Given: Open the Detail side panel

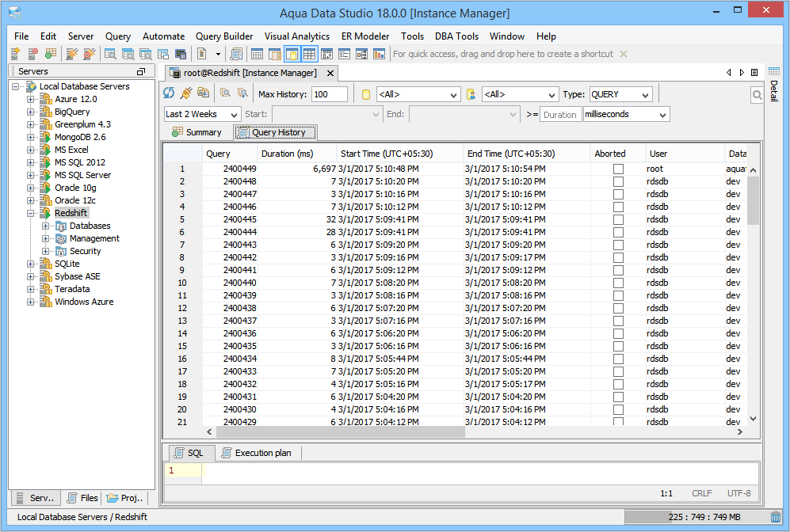Looking at the screenshot, I should click(774, 85).
